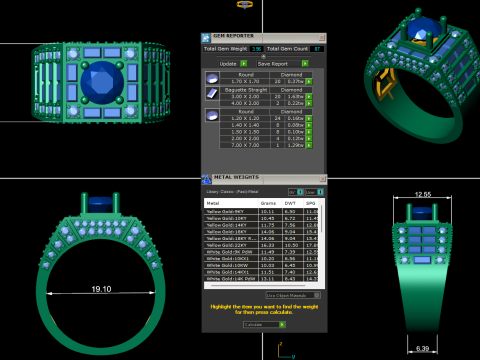Click green arrow for 7.00 X 7.00 row

(x=309, y=145)
